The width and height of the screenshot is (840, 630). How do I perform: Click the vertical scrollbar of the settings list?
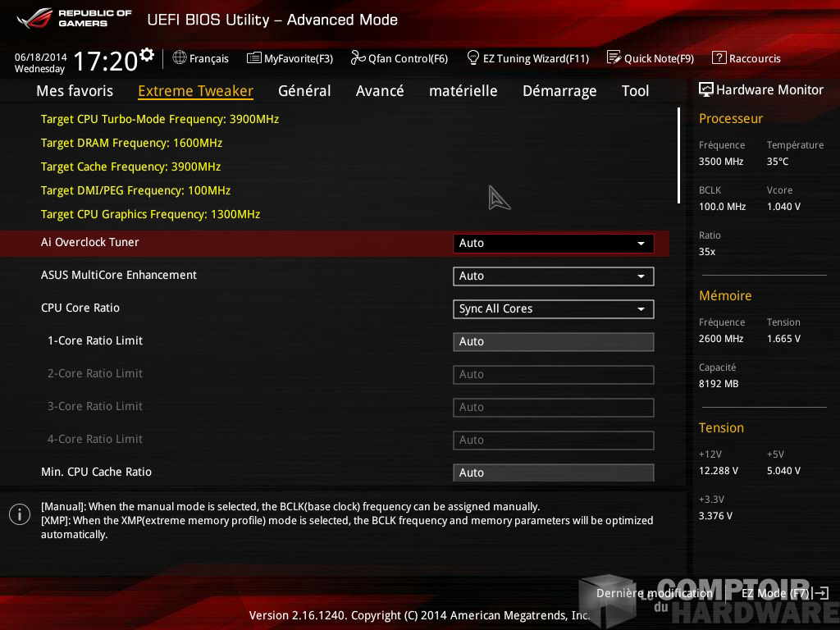678,155
